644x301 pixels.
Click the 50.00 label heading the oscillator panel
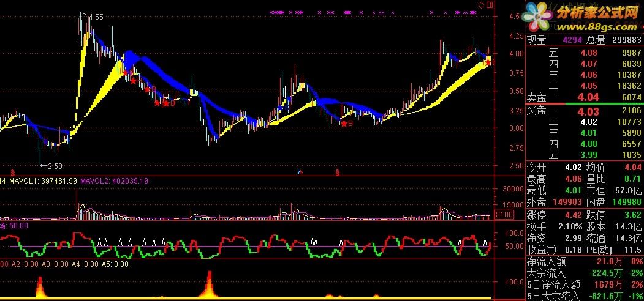coord(18,225)
